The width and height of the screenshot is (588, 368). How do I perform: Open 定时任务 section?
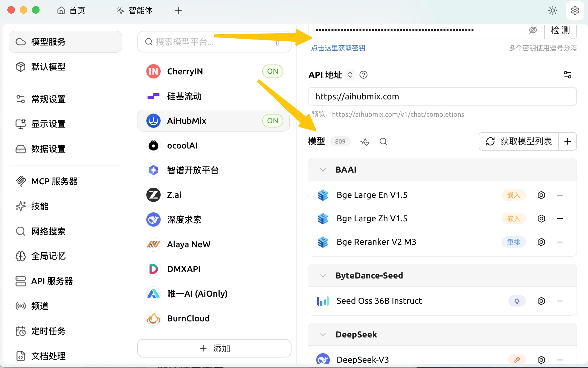(x=65, y=331)
